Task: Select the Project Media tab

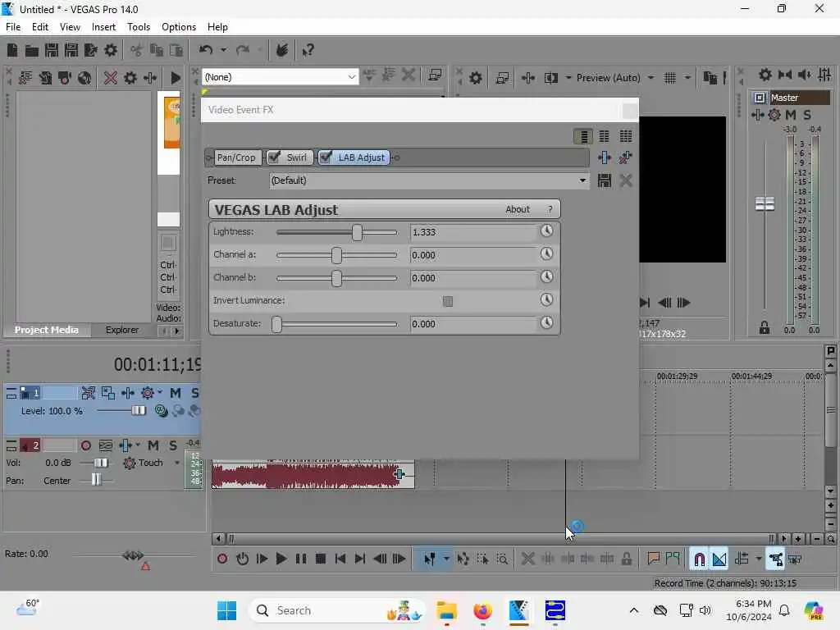Action: (x=46, y=330)
